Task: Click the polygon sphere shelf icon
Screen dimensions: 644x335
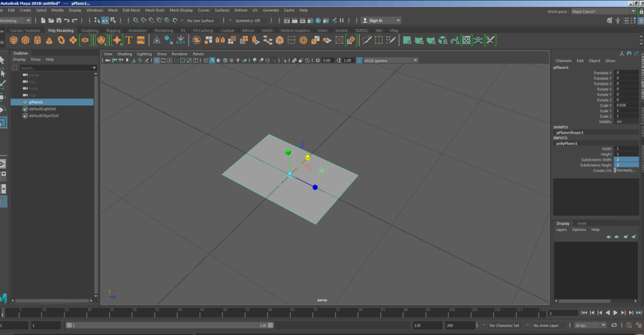Action: click(14, 40)
